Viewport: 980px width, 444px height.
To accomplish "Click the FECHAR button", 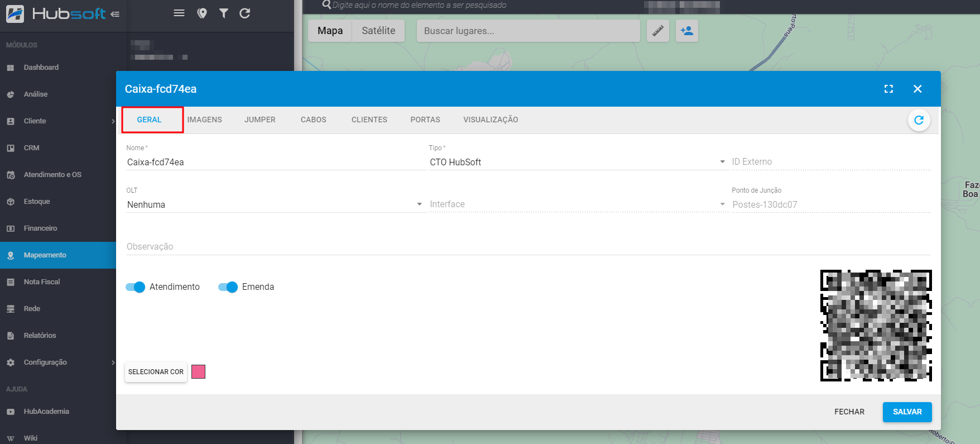I will (x=849, y=412).
